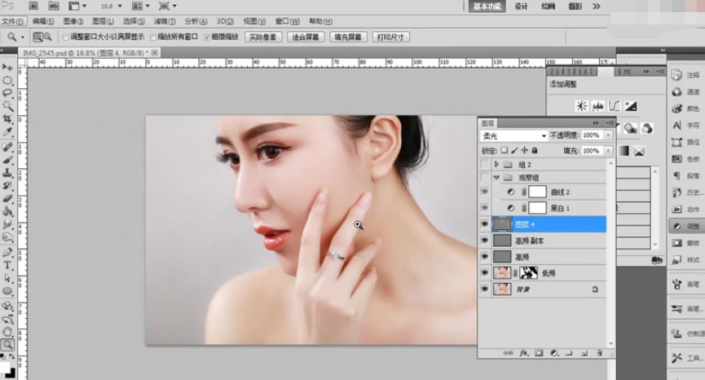This screenshot has width=705, height=380.
Task: Select the Elliptical Marquee tool
Action: (8, 80)
